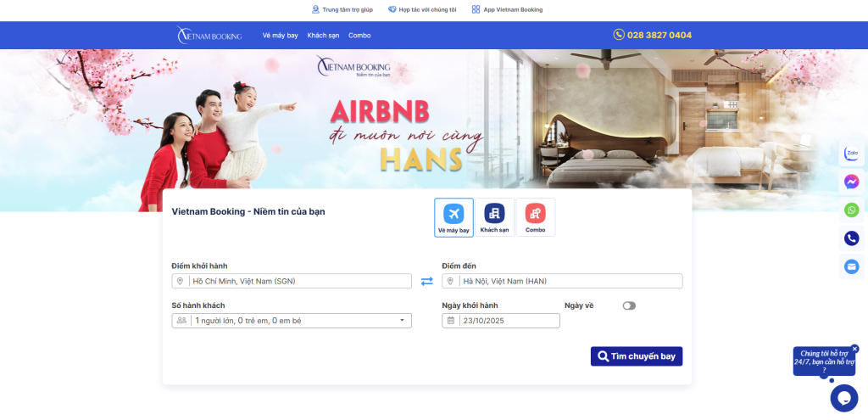The height and width of the screenshot is (420, 868).
Task: Select the Khách sạn hotel tab
Action: 494,218
